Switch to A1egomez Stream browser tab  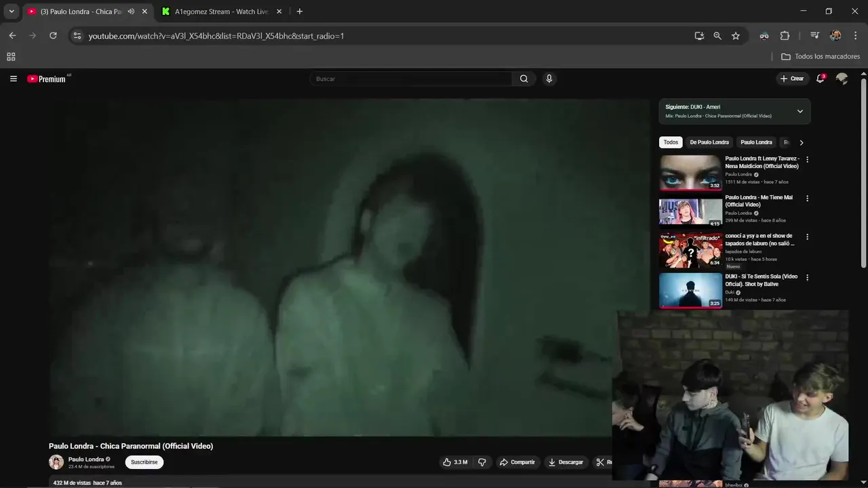[221, 12]
